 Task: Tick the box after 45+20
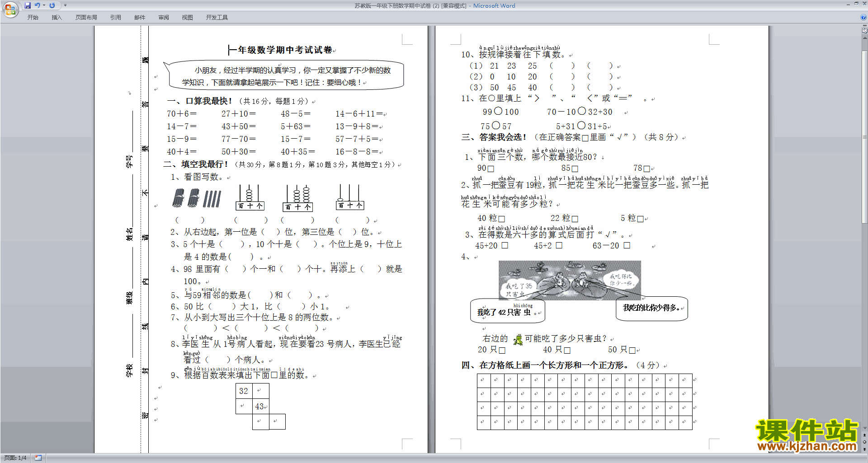(505, 245)
